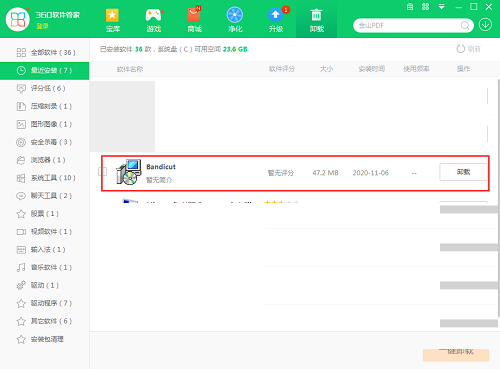The width and height of the screenshot is (500, 369).
Task: Select 驱动 (1) category
Action: click(45, 285)
